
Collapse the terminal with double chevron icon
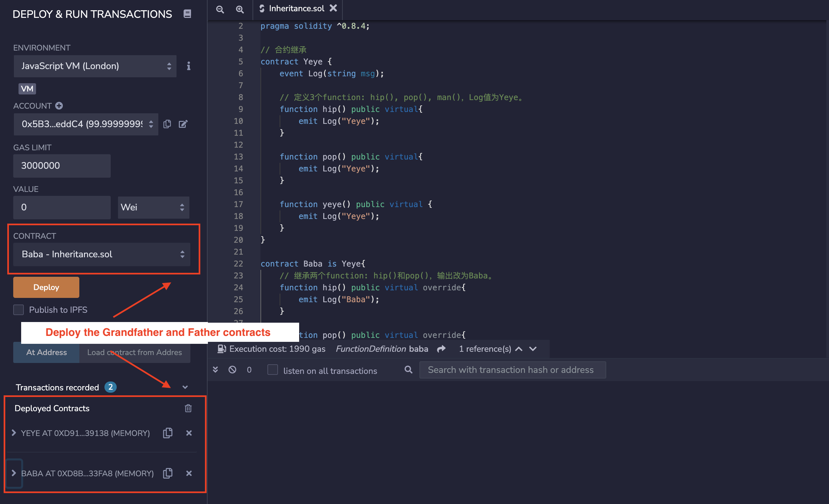coord(215,370)
